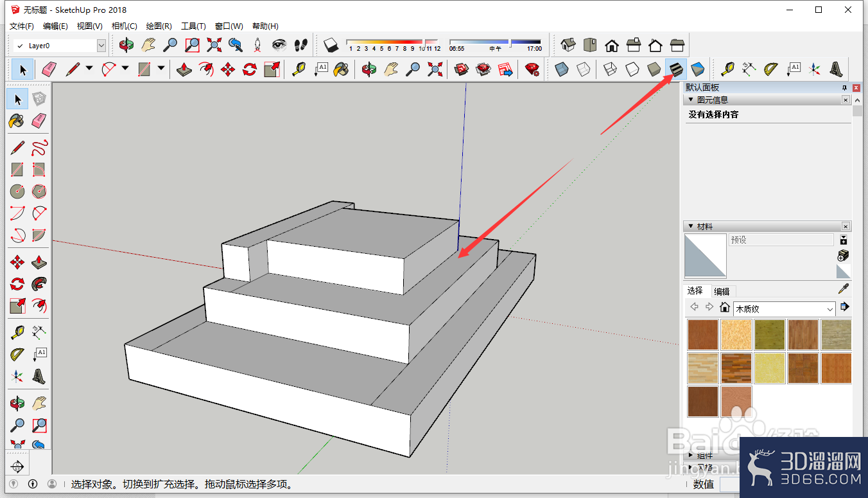The width and height of the screenshot is (868, 498).
Task: Toggle X-ray face style
Action: (x=562, y=68)
